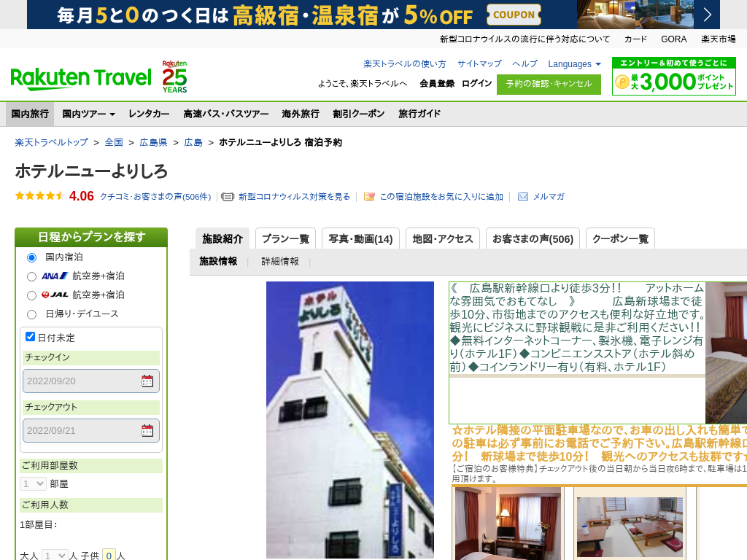Image resolution: width=747 pixels, height=560 pixels.
Task: Click the Rakuten 25 Years anniversary badge
Action: pos(174,77)
